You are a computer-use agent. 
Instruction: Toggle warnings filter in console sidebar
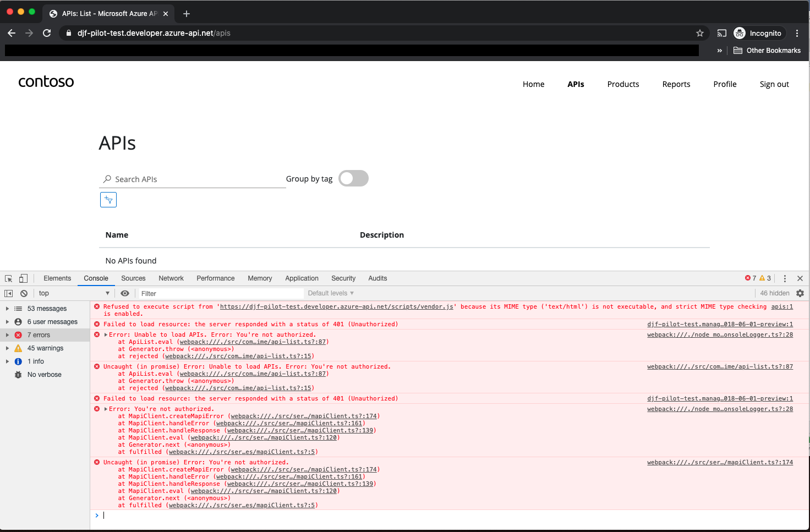click(x=45, y=348)
